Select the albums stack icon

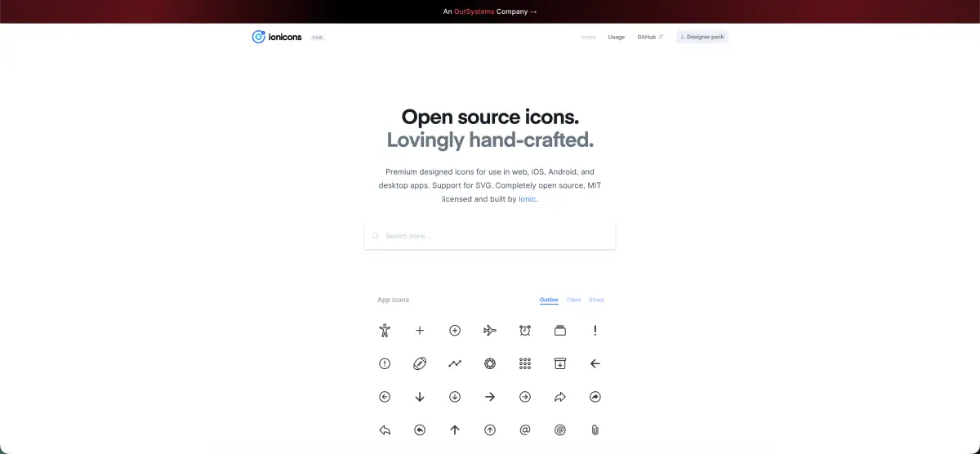point(560,331)
